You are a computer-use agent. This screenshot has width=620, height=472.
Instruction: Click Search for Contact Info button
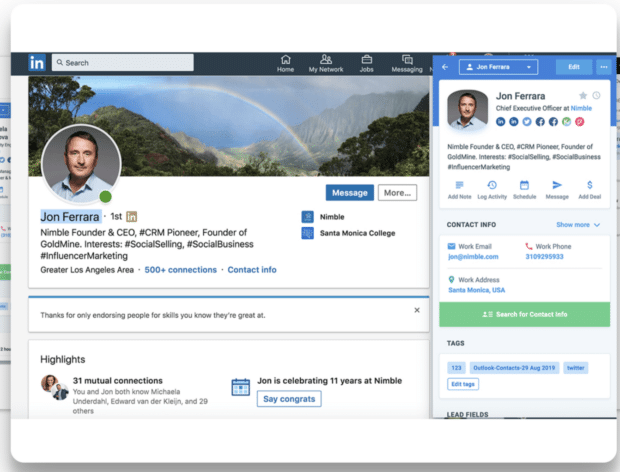point(524,314)
